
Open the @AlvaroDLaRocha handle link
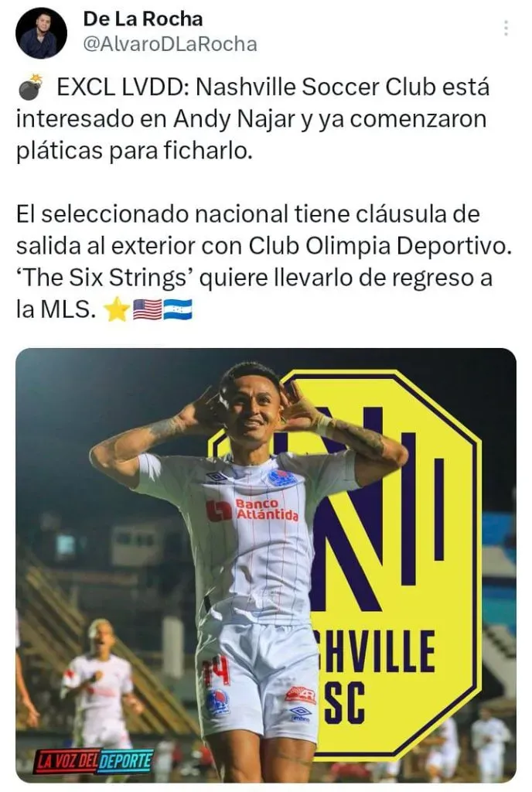pos(170,44)
